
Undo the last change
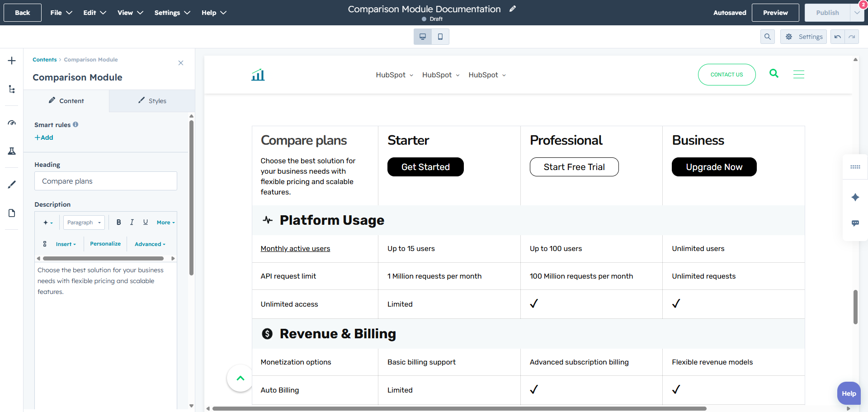[838, 37]
